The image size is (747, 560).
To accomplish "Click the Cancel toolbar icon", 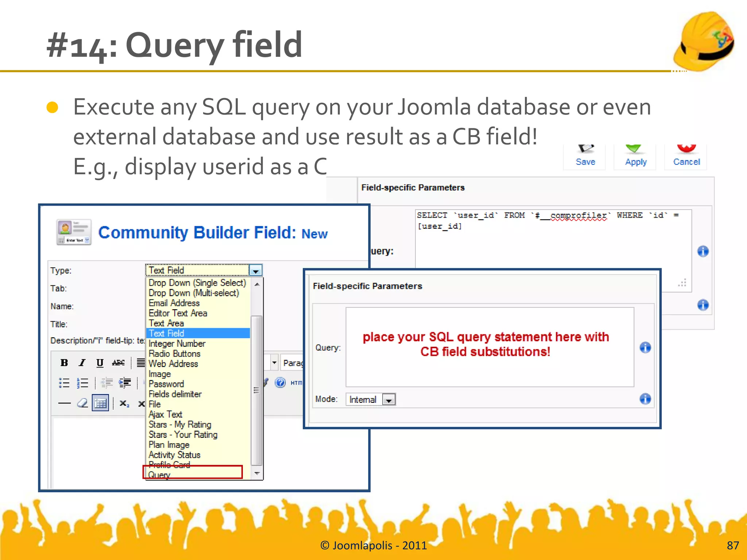I will click(686, 156).
